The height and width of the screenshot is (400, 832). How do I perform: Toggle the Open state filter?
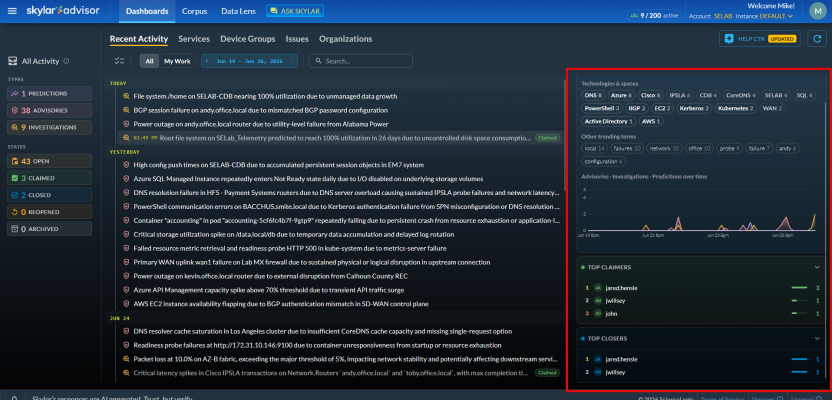(49, 161)
